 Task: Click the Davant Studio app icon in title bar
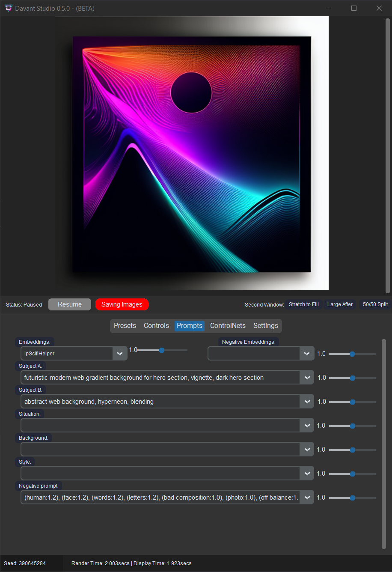click(8, 8)
